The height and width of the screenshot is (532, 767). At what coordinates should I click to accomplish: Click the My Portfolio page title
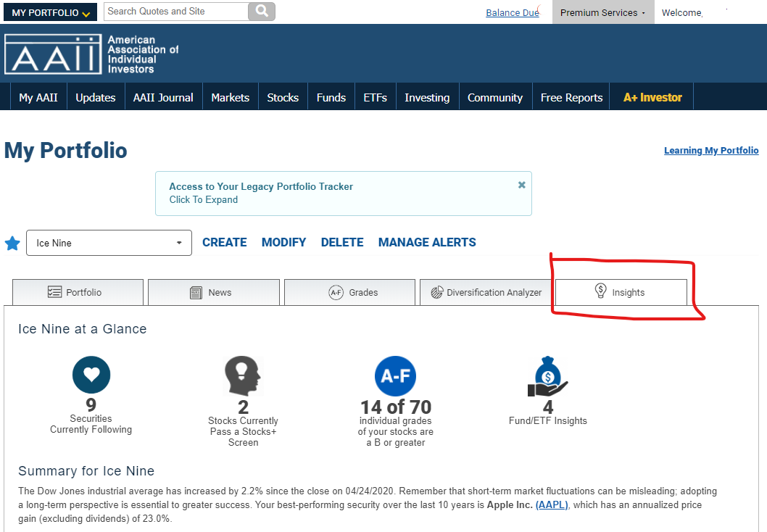pos(65,151)
